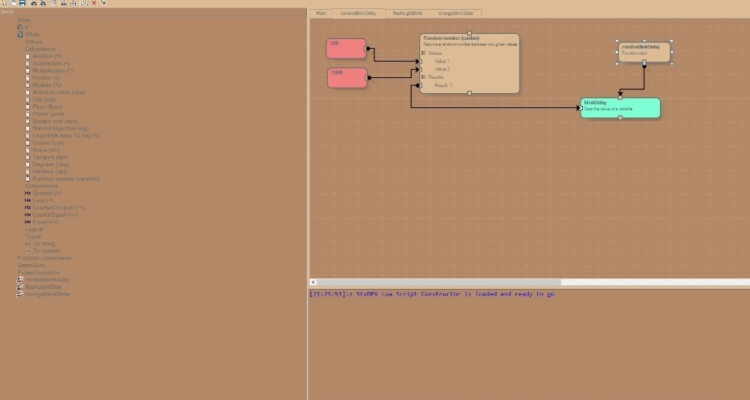Open randimBlinkDelay in Project functions tree
The image size is (750, 400).
47,279
